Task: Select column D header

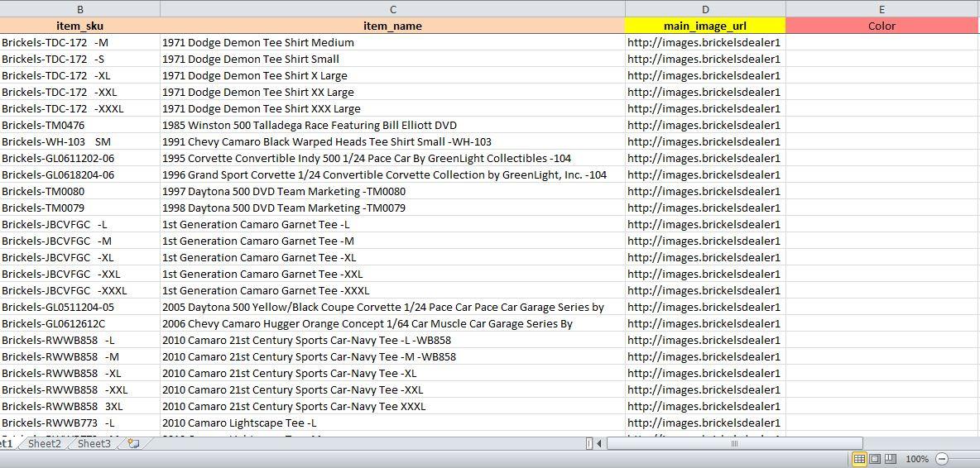Action: click(705, 9)
